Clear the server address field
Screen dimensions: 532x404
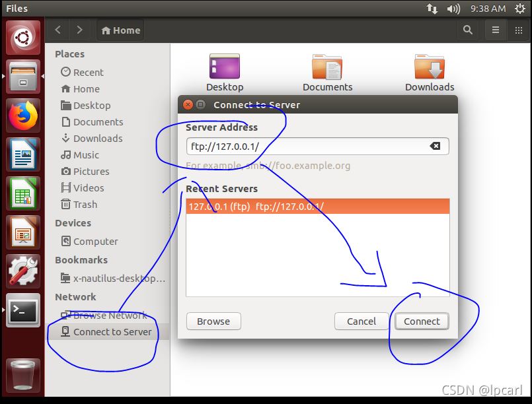(435, 146)
